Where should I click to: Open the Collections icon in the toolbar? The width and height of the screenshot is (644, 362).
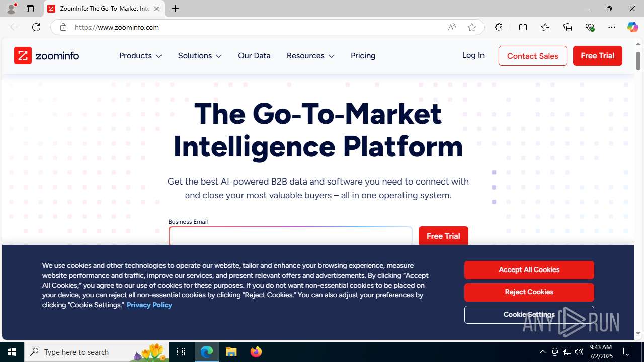tap(568, 27)
